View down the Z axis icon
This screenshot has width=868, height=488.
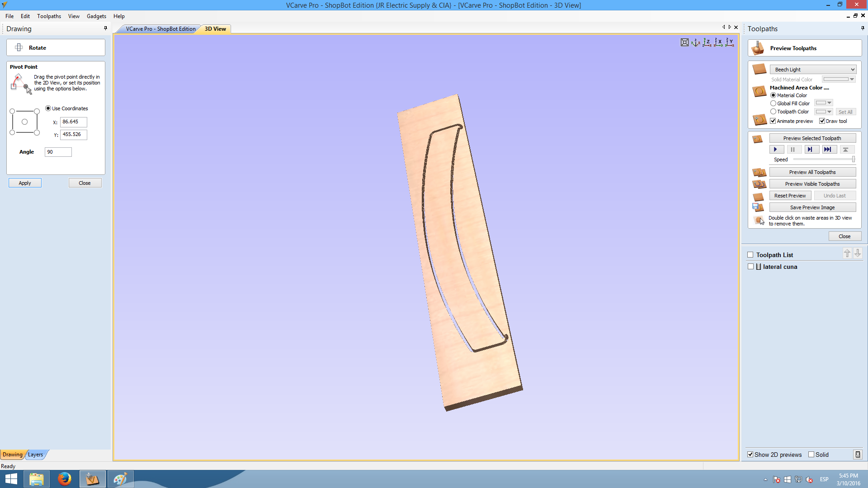pos(707,42)
